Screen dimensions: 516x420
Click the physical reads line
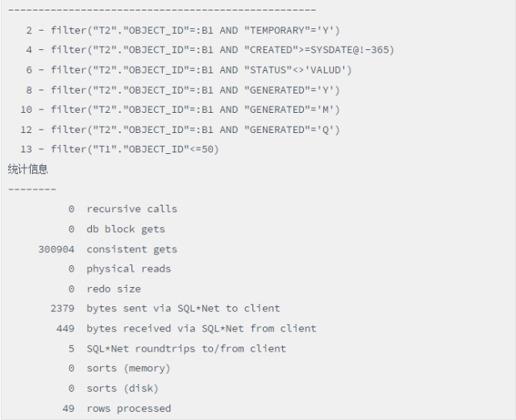click(x=128, y=268)
